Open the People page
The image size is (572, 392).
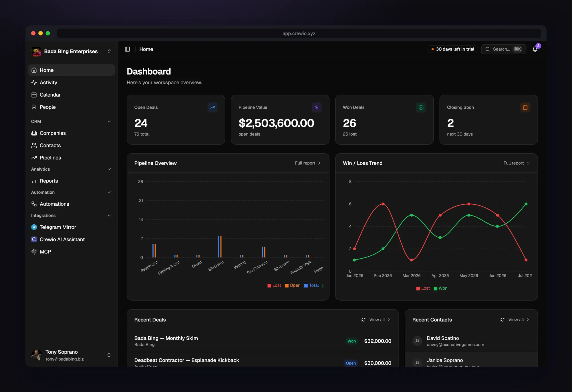71,107
